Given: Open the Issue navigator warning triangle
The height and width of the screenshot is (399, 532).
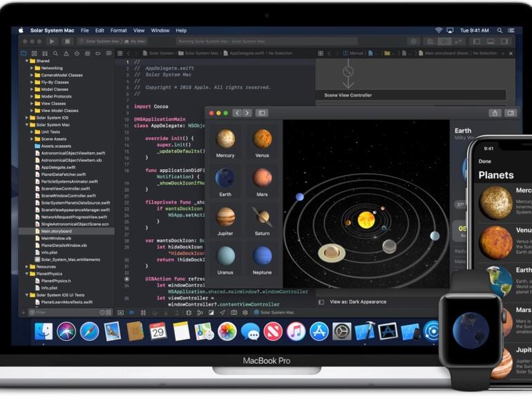Looking at the screenshot, I should coord(66,53).
